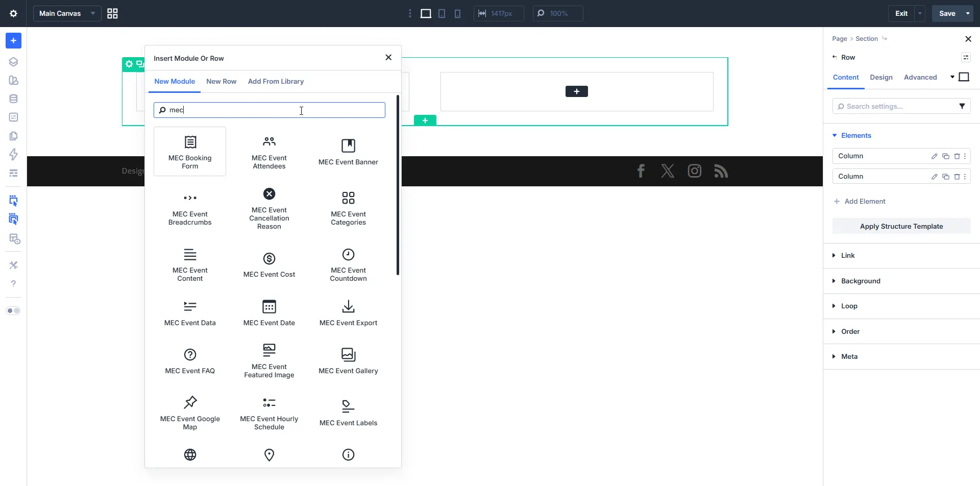Insert the MEC Event Cost module

point(269,265)
